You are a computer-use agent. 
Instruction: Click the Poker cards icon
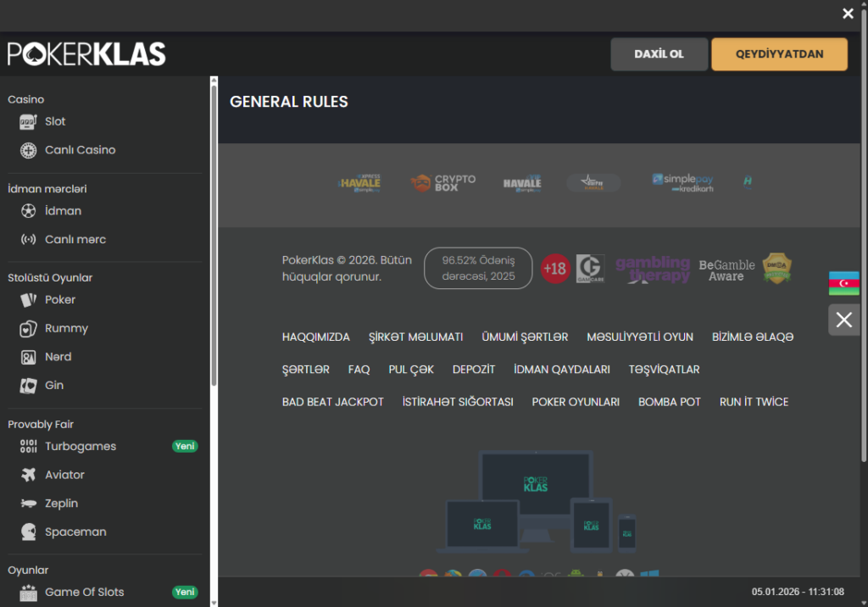28,300
